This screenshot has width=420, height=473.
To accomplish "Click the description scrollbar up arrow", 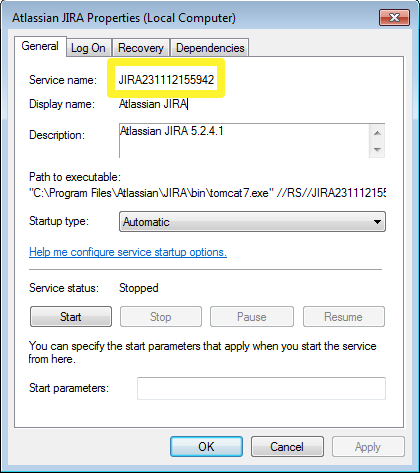I will [377, 133].
